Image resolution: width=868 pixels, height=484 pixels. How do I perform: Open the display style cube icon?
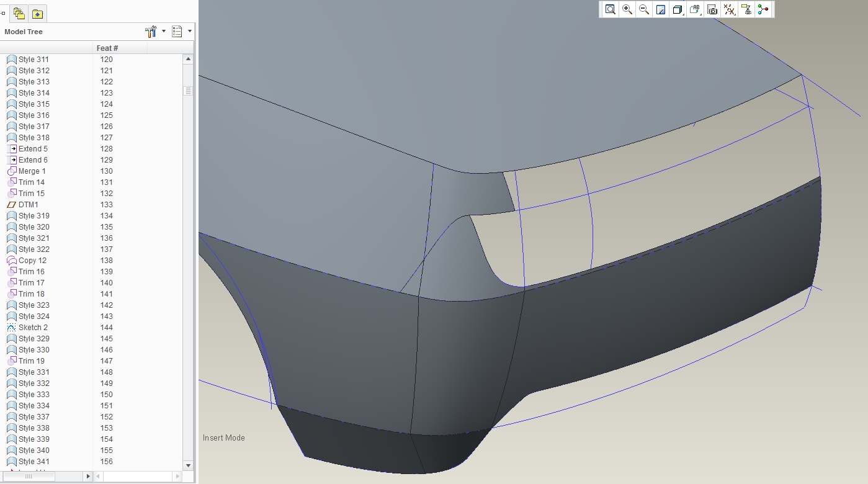[x=678, y=9]
